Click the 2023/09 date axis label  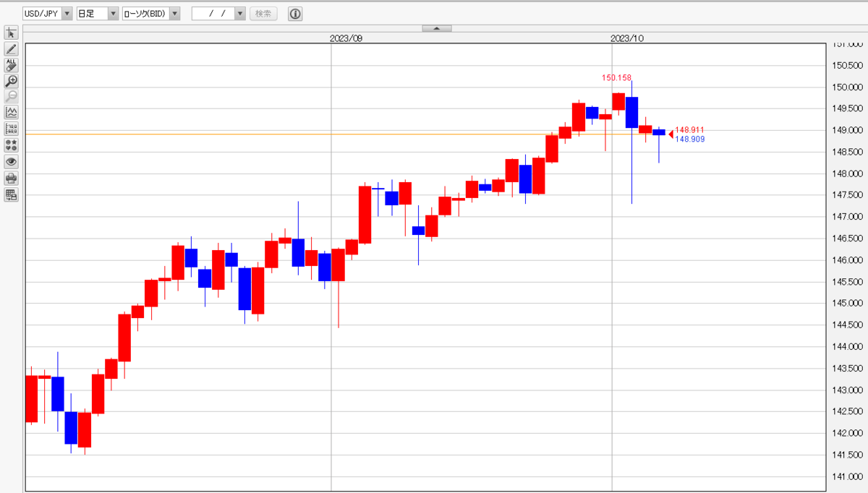pos(346,39)
